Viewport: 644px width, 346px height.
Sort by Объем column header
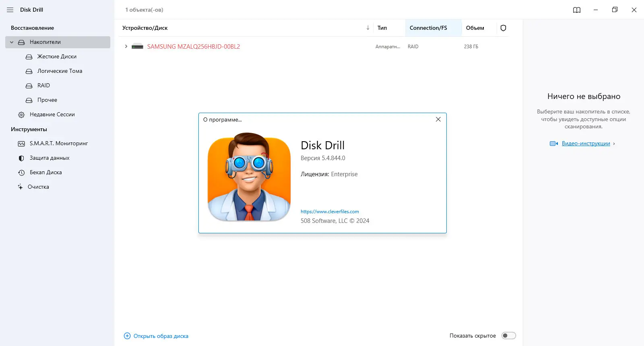(475, 28)
